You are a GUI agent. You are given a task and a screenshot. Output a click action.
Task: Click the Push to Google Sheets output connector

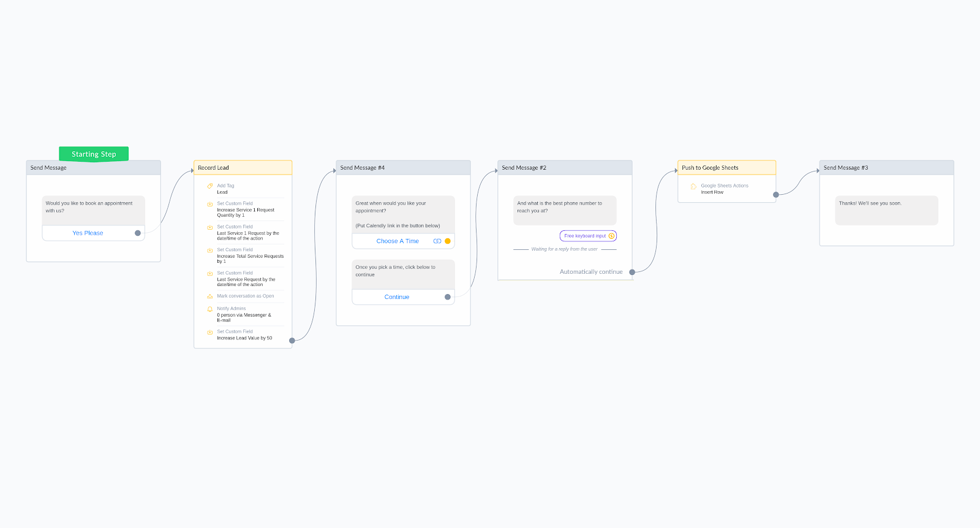776,195
